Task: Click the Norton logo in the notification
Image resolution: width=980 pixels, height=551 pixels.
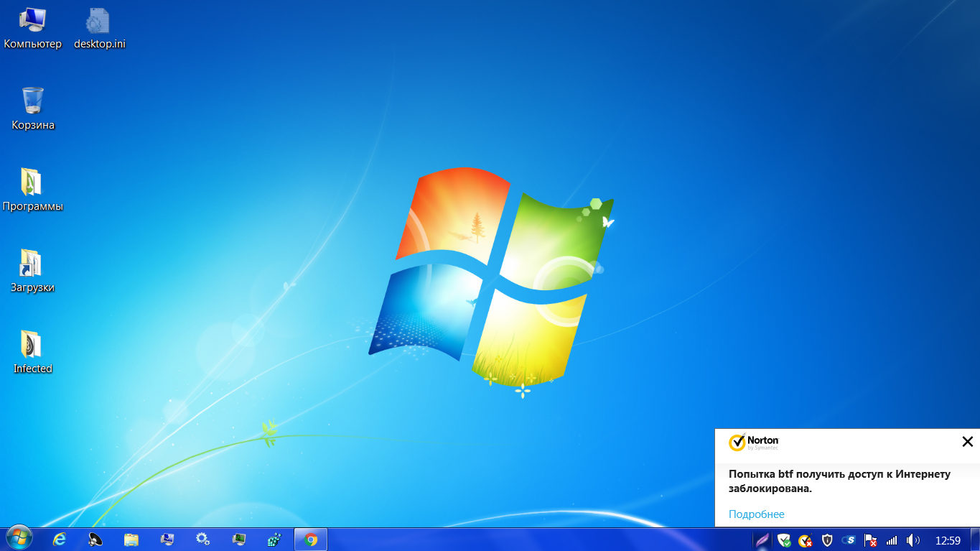Action: [x=754, y=442]
